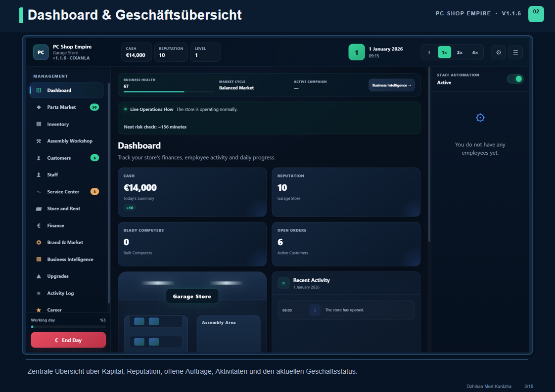Click the Staff person icon

point(39,175)
